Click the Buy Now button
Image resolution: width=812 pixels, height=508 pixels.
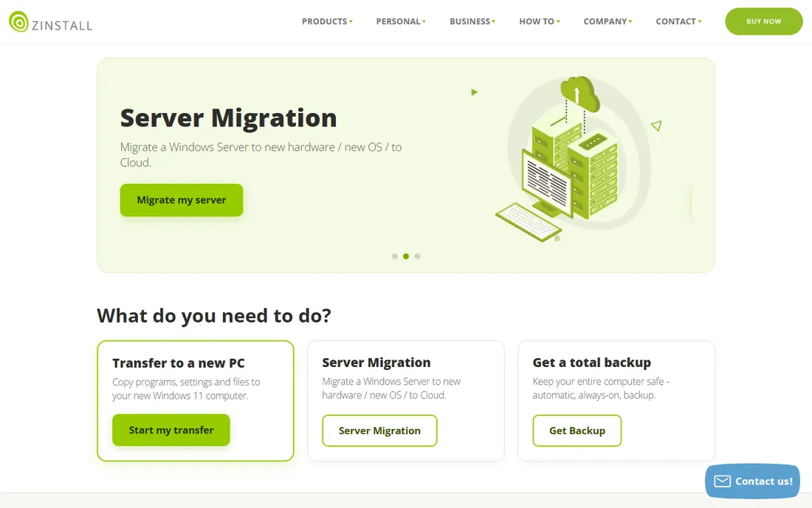[x=764, y=21]
